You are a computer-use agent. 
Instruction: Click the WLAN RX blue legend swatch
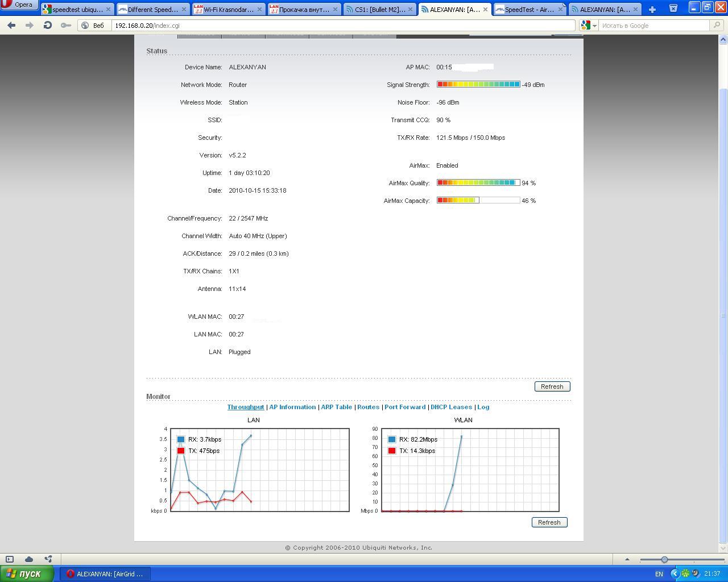tap(392, 439)
